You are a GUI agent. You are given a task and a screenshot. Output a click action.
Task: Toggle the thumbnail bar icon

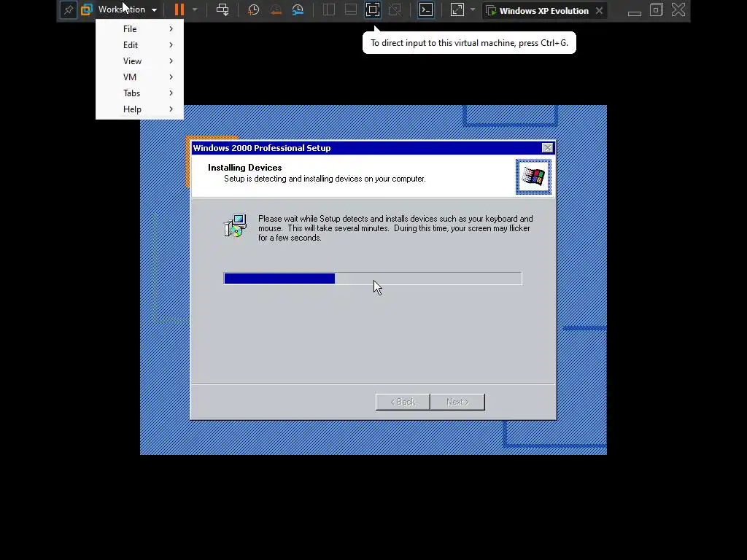point(351,9)
